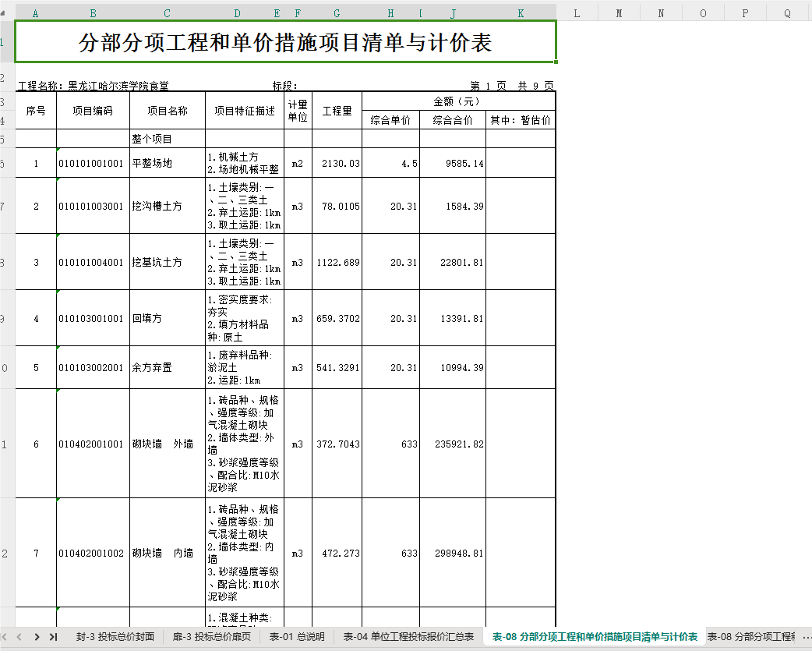
Task: Select the 序号 header cell
Action: pos(36,110)
